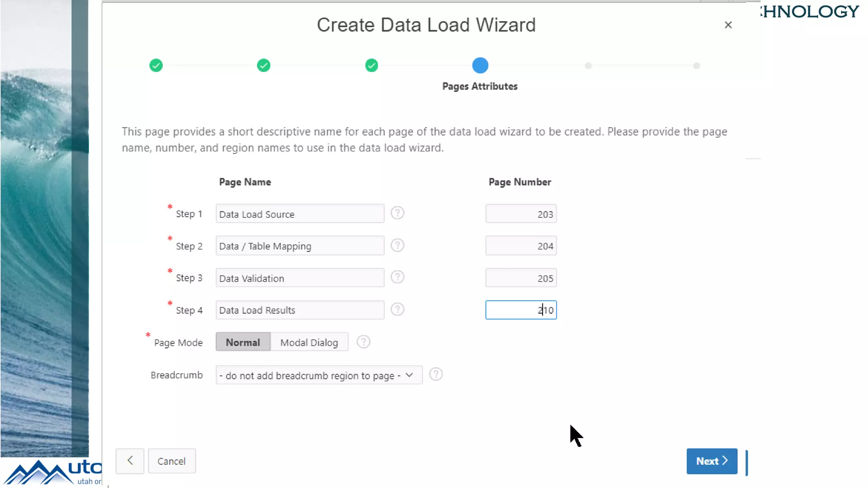Click help icon beside Step 1 page name
Image resolution: width=868 pixels, height=488 pixels.
coord(397,213)
